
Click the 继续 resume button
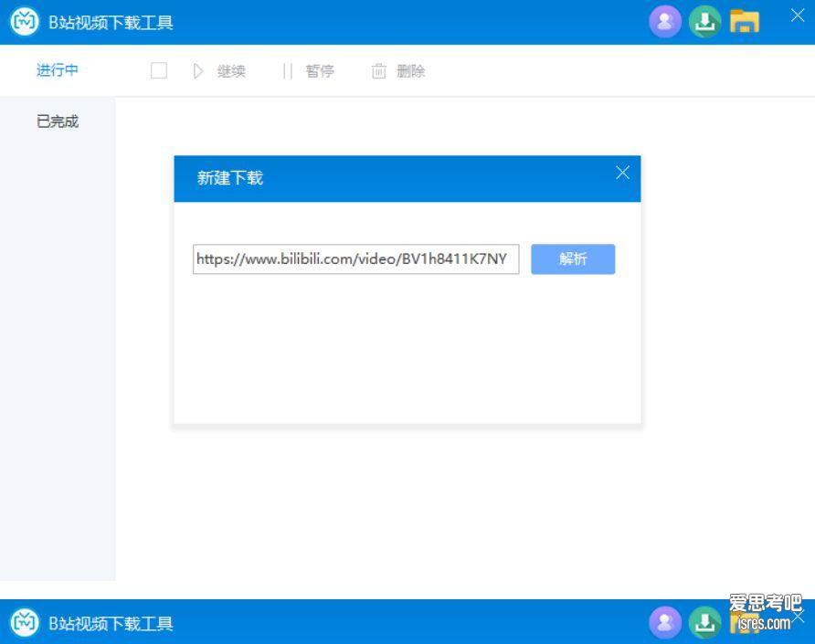[218, 71]
